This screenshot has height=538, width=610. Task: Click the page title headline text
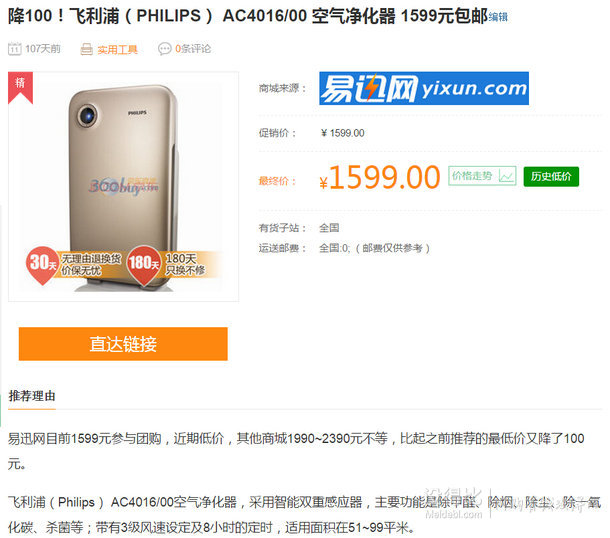[248, 16]
